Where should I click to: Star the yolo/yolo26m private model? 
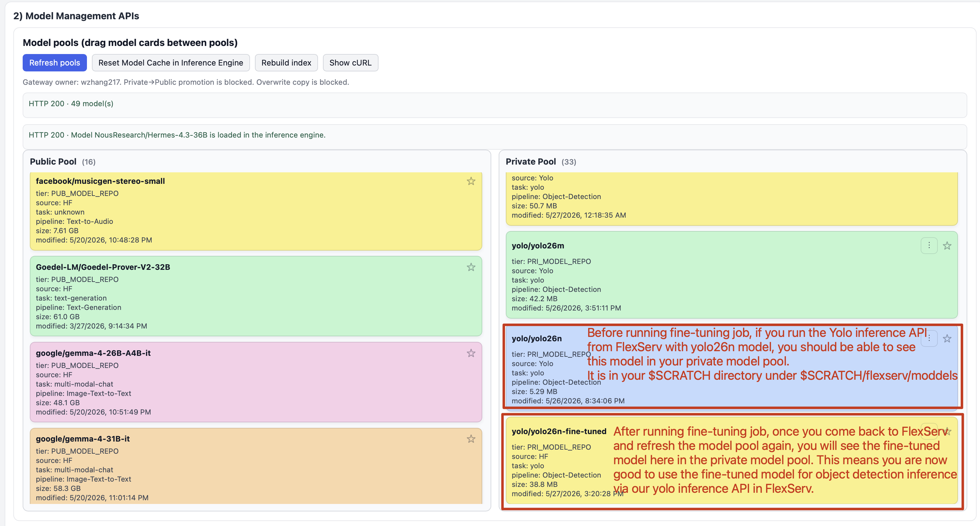(x=947, y=246)
